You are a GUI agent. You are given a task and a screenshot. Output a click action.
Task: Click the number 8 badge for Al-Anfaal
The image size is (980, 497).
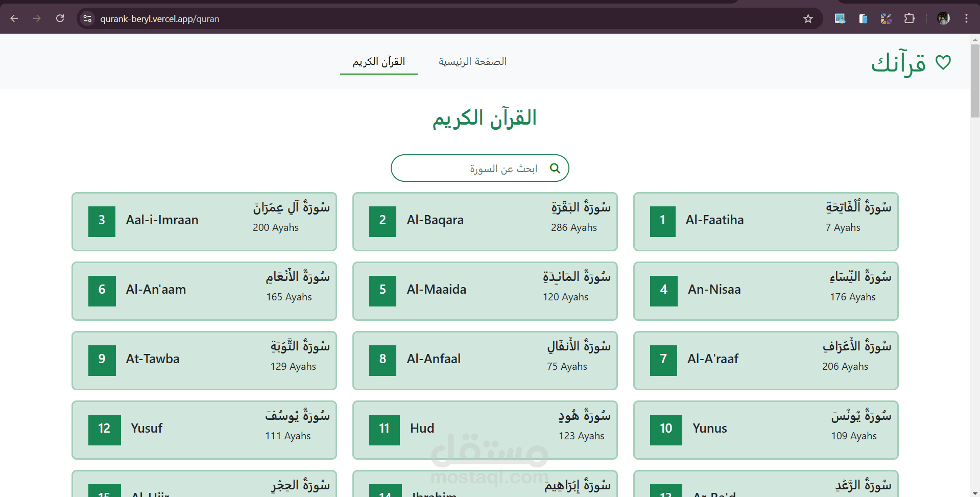click(383, 360)
